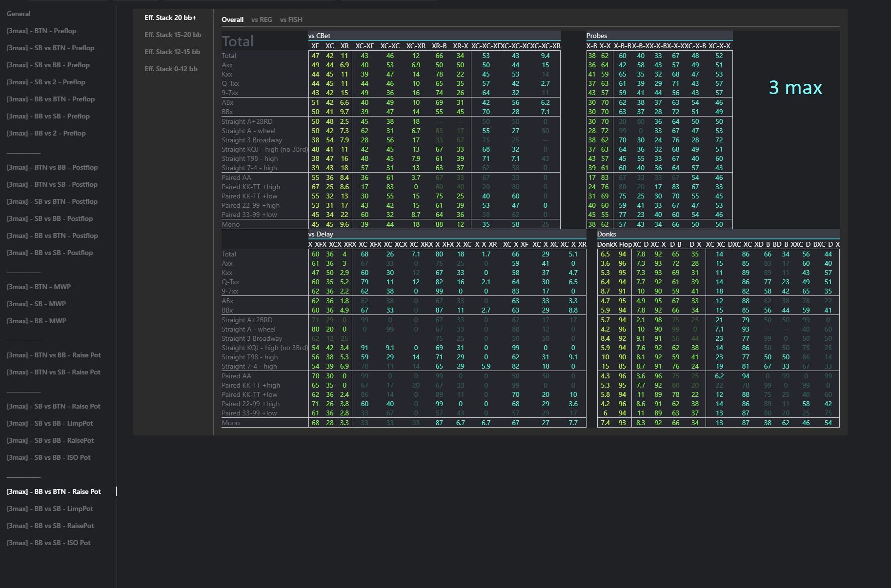
Task: Switch to the vs FISH tab
Action: (x=291, y=20)
